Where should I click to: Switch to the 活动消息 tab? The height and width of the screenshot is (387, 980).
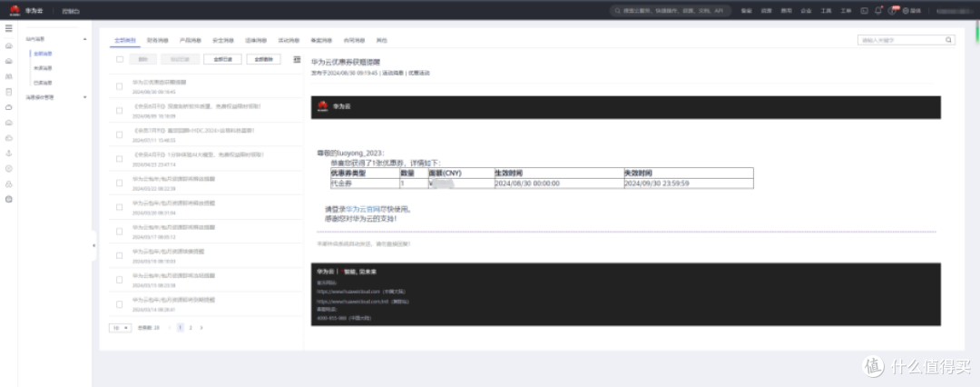[x=289, y=40]
